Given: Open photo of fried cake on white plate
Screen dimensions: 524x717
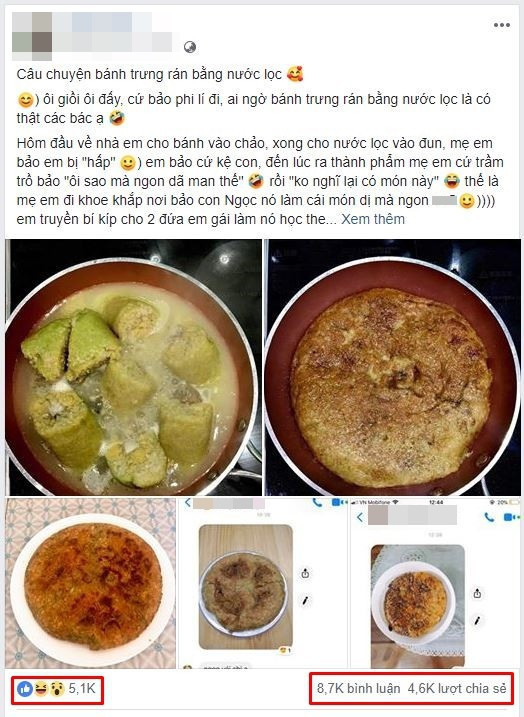Looking at the screenshot, I should tap(91, 583).
